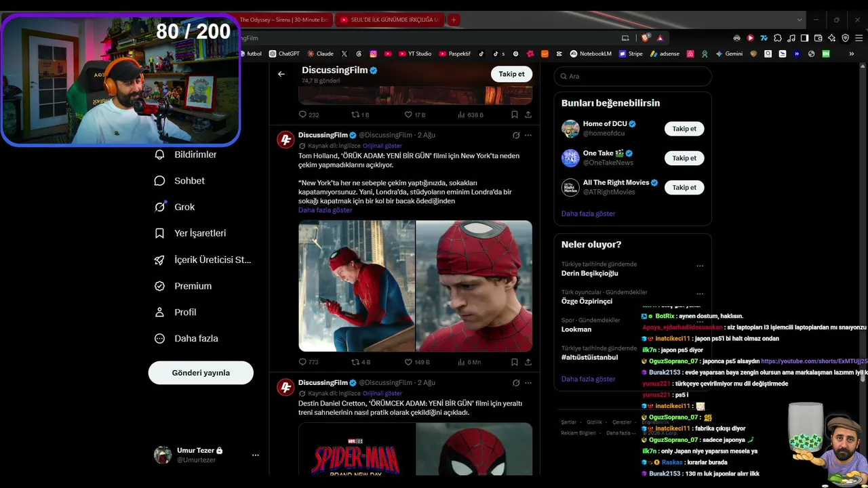868x488 pixels.
Task: Open İçerik Üreticisi Stüdyosu in sidebar
Action: click(203, 260)
